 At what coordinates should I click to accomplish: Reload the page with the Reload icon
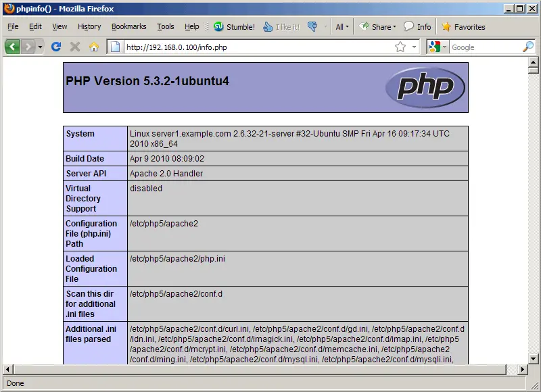coord(56,47)
